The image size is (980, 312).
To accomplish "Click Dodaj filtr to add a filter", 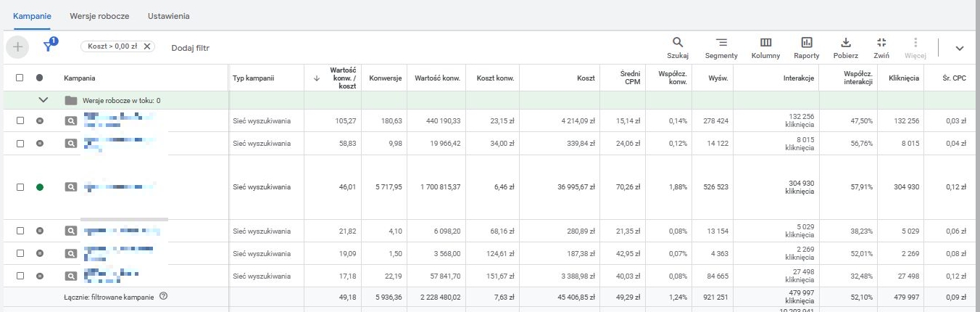I will click(190, 48).
